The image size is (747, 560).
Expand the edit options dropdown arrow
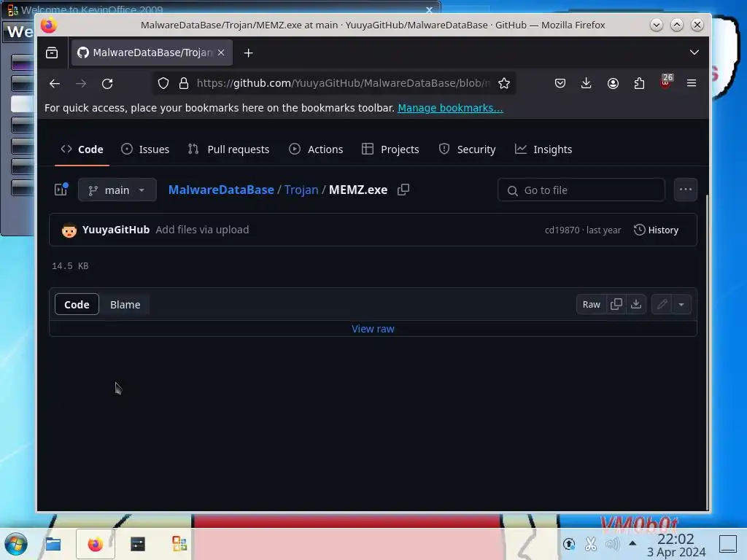click(x=681, y=304)
